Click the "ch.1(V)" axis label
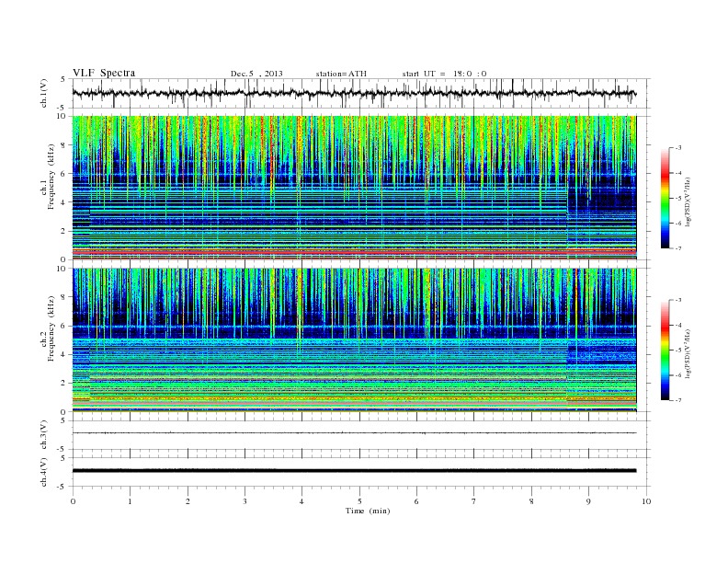 click(43, 93)
